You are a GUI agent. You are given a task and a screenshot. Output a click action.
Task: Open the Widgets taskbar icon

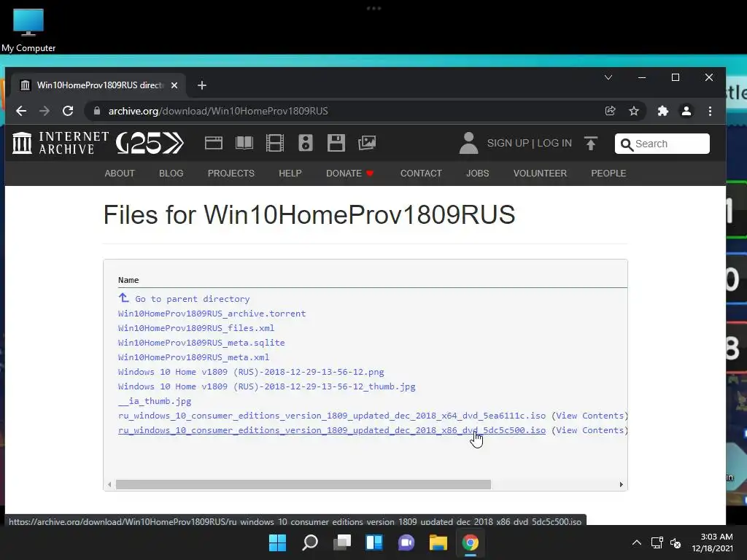coord(374,542)
